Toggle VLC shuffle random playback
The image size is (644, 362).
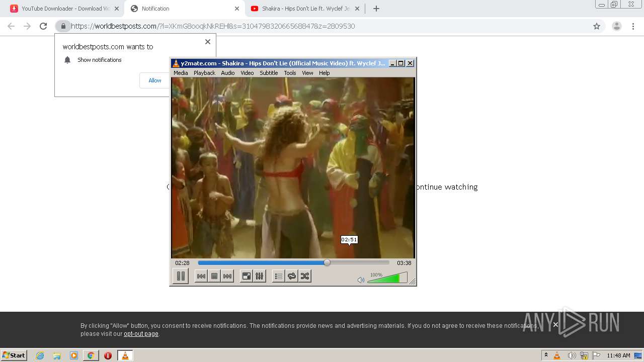305,276
